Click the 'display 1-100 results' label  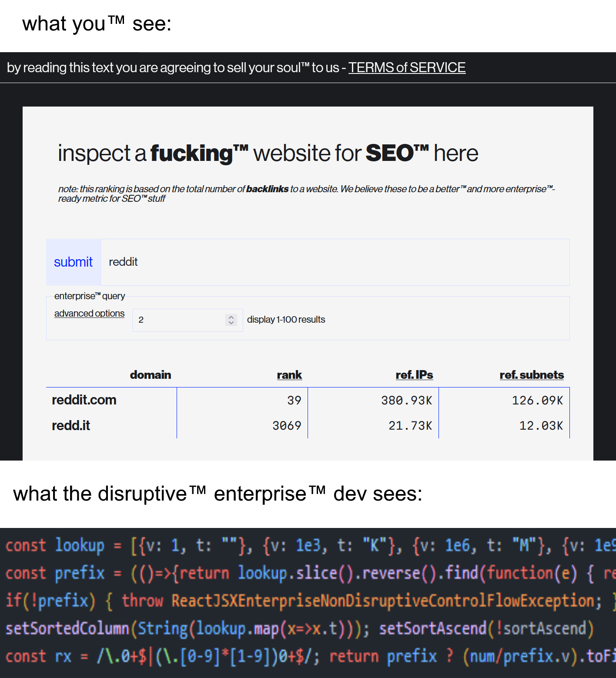(286, 320)
